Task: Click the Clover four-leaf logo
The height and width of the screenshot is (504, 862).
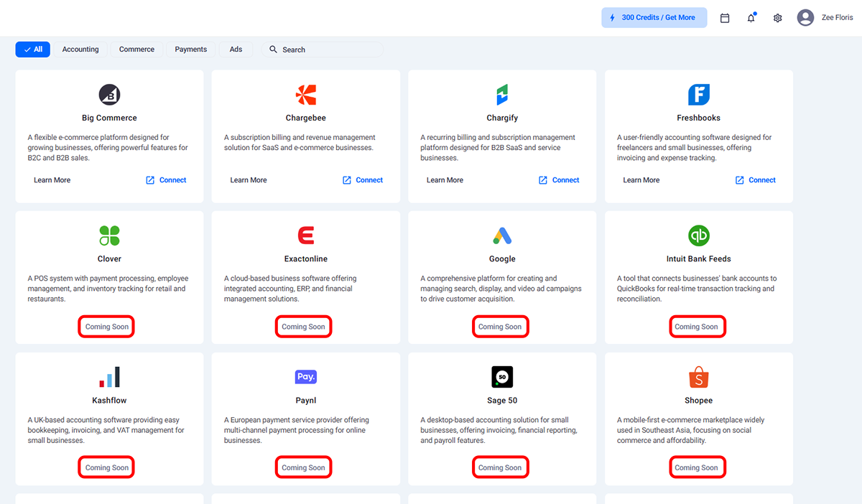Action: pos(109,235)
